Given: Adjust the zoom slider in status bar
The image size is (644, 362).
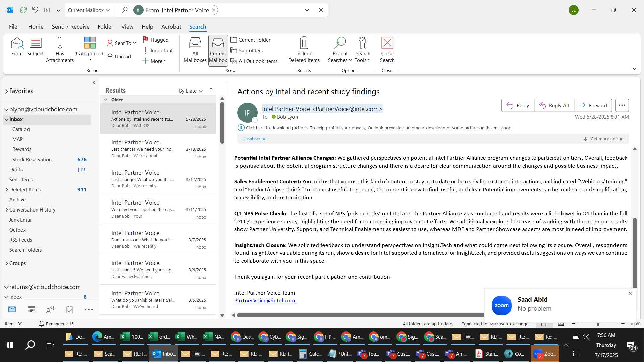Looking at the screenshot, I should pyautogui.click(x=598, y=324).
